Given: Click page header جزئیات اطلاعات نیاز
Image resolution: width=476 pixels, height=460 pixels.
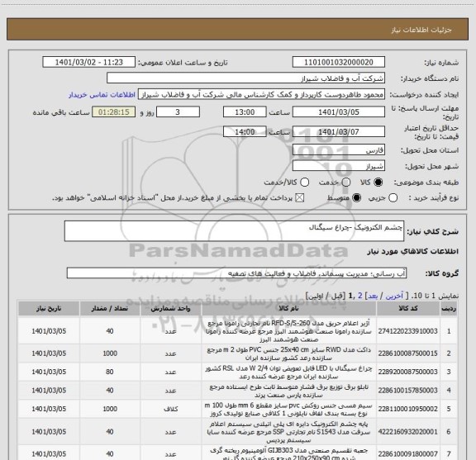Looking at the screenshot, I should (x=421, y=30).
